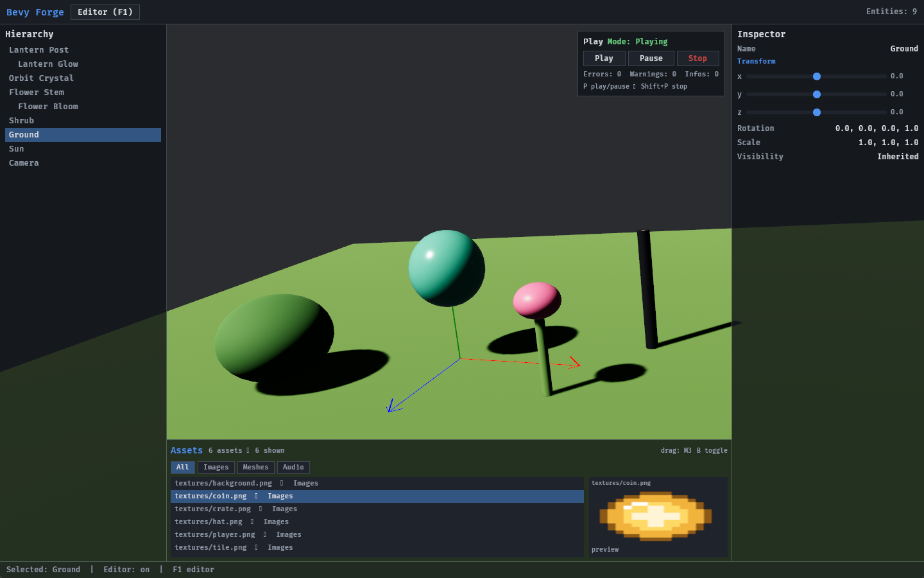Click the Scale value in Inspector
The image size is (924, 578).
889,143
